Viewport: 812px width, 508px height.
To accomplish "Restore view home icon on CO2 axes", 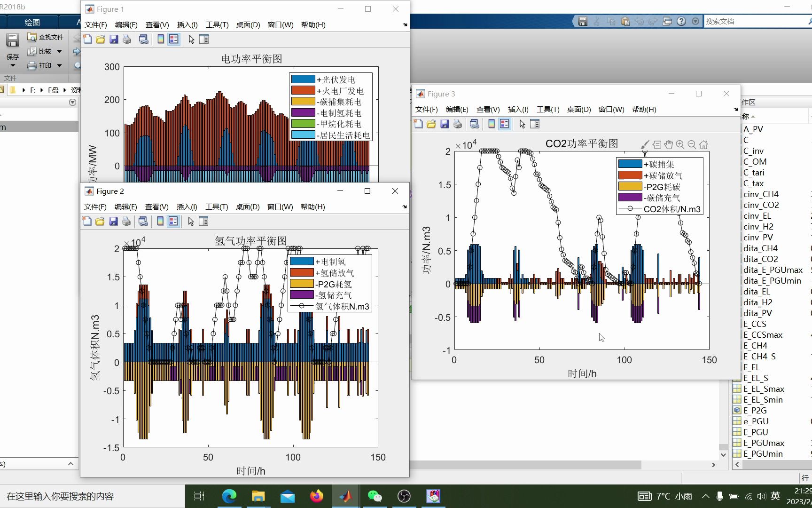I will click(703, 145).
